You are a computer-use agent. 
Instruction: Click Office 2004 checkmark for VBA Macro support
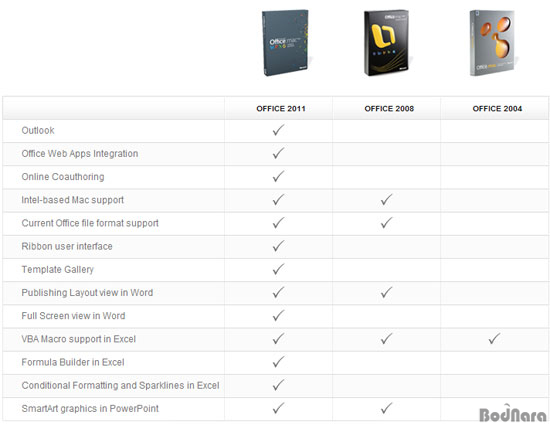pos(495,338)
